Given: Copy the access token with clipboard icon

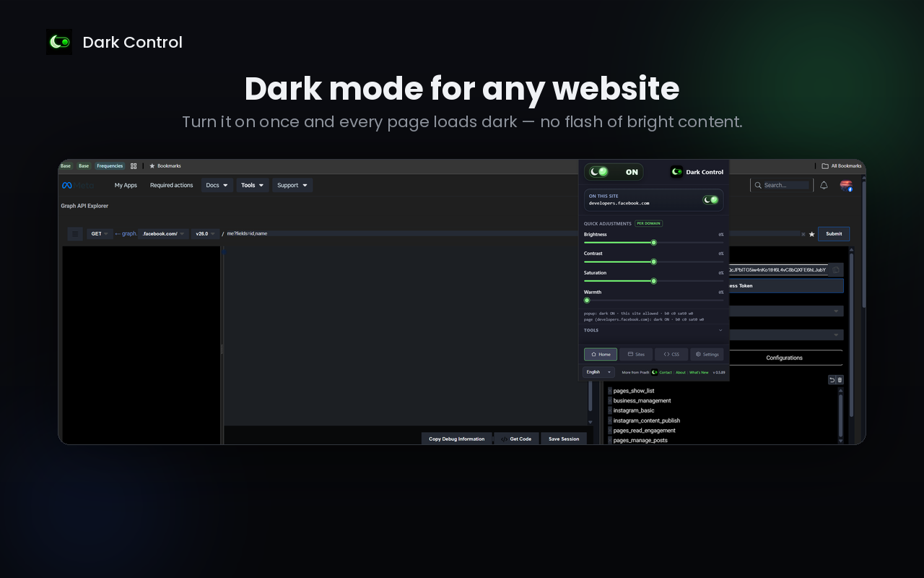Looking at the screenshot, I should (836, 269).
